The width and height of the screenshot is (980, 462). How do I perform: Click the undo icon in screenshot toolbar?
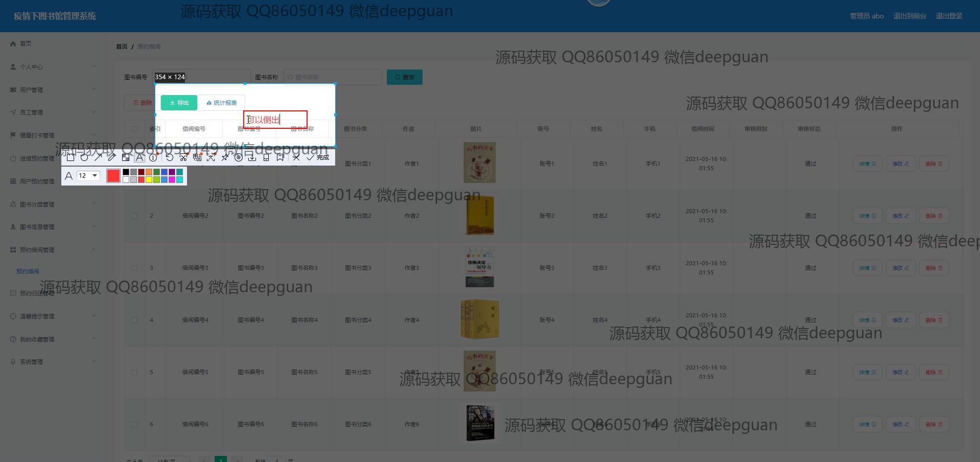pyautogui.click(x=170, y=157)
